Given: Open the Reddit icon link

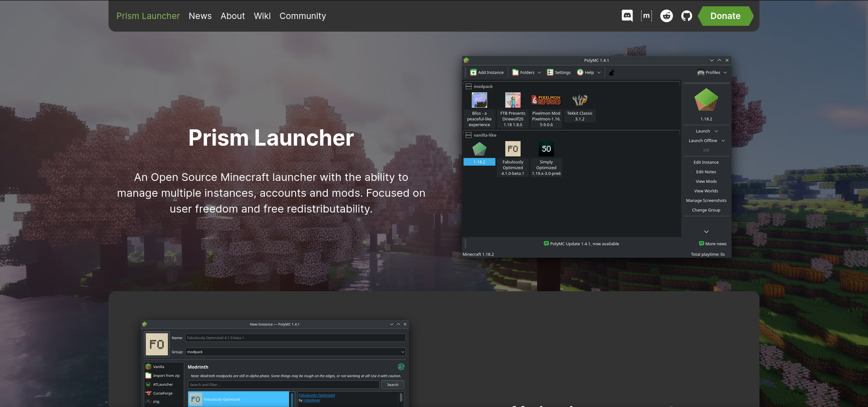Looking at the screenshot, I should click(666, 16).
